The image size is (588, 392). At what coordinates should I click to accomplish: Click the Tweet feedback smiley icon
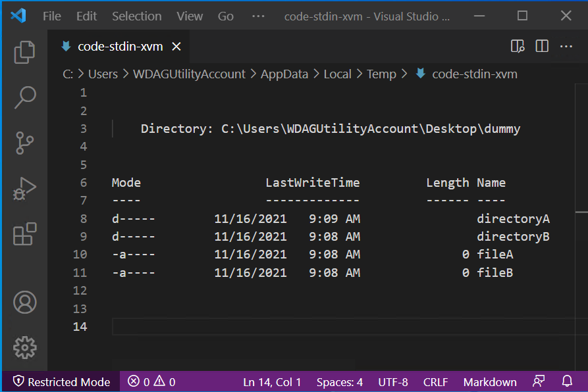[x=539, y=381]
